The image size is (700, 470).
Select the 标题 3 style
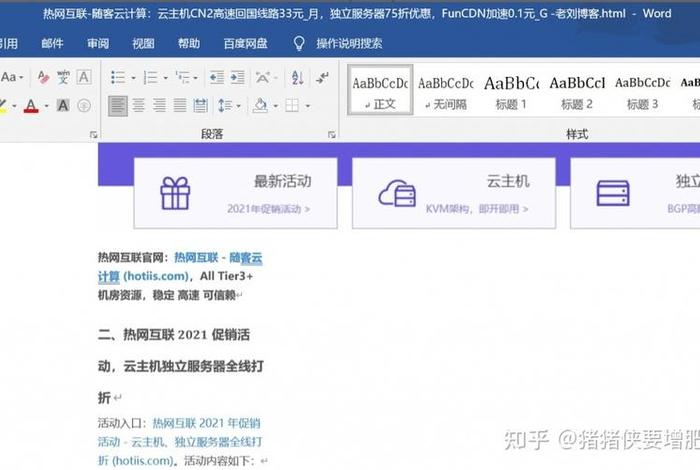[642, 93]
